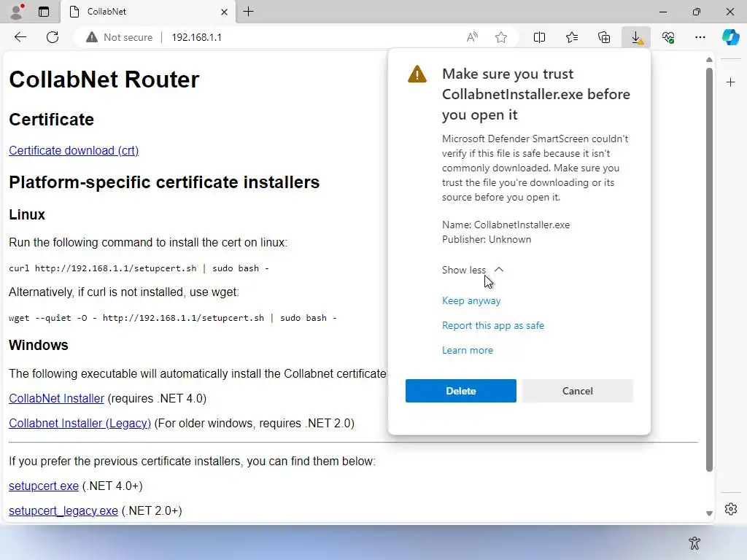The height and width of the screenshot is (560, 747).
Task: Click the warning triangle icon in the dialog
Action: (417, 74)
